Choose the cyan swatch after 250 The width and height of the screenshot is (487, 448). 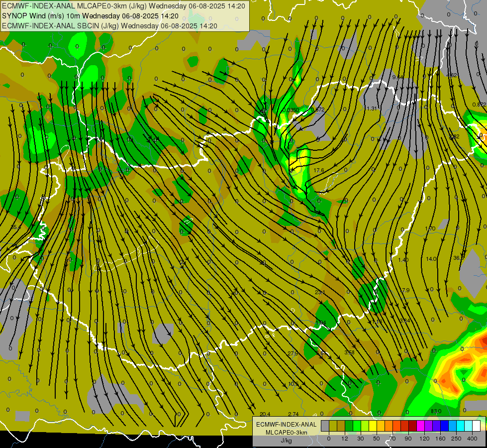pyautogui.click(x=461, y=426)
